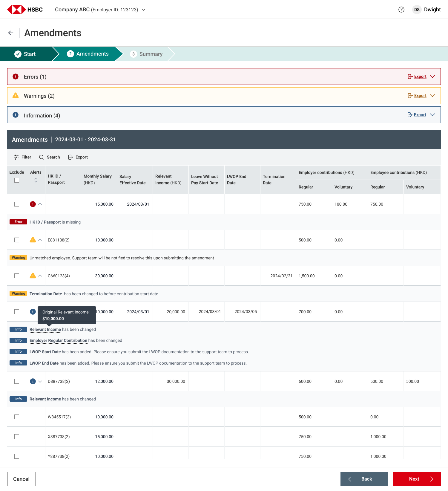Go back using the arrow beside Amendments title
Screen dimensions: 448x491
point(11,33)
